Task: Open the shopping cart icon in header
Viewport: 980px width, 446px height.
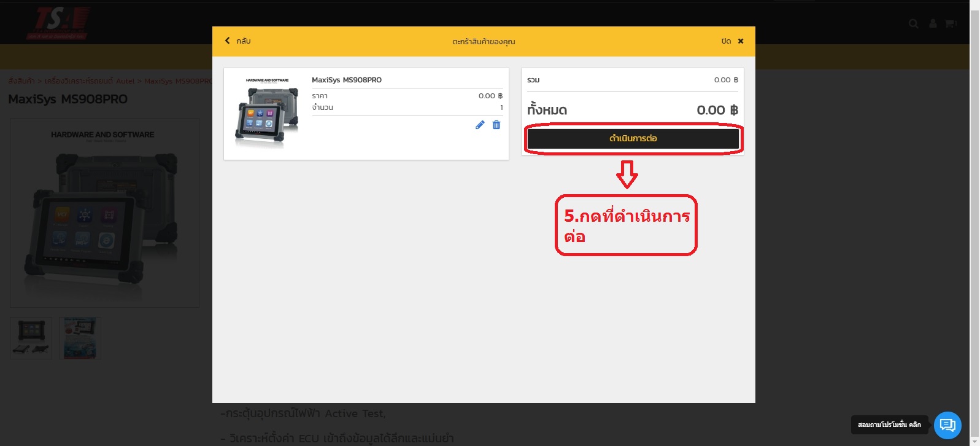Action: 951,23
